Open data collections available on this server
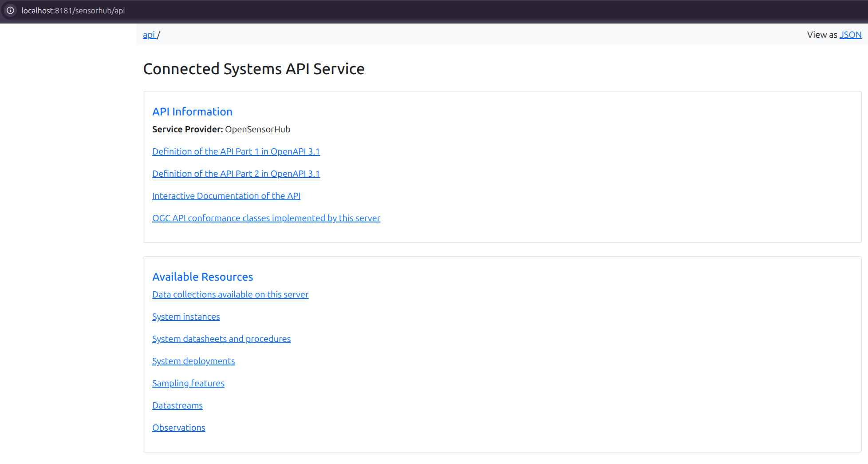 pos(230,294)
